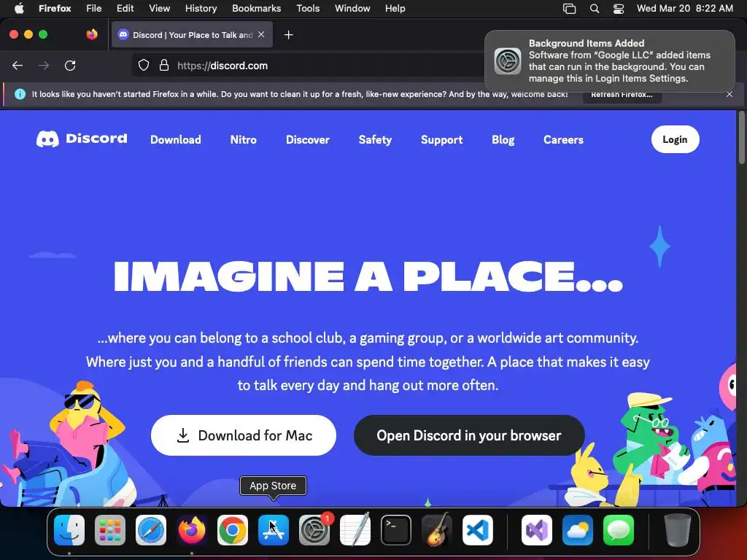Click Download in Discord navigation
The image size is (747, 560).
[x=176, y=139]
